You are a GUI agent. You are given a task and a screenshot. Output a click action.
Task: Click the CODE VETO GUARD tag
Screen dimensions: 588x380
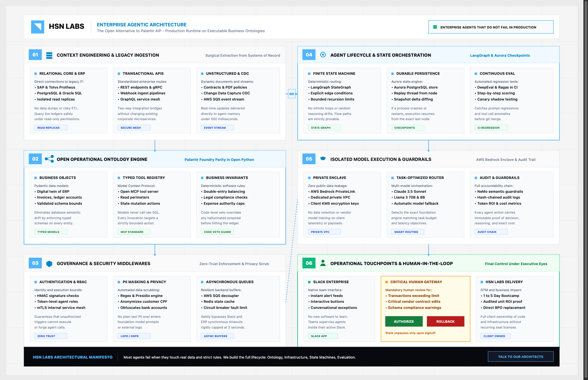[217, 232]
